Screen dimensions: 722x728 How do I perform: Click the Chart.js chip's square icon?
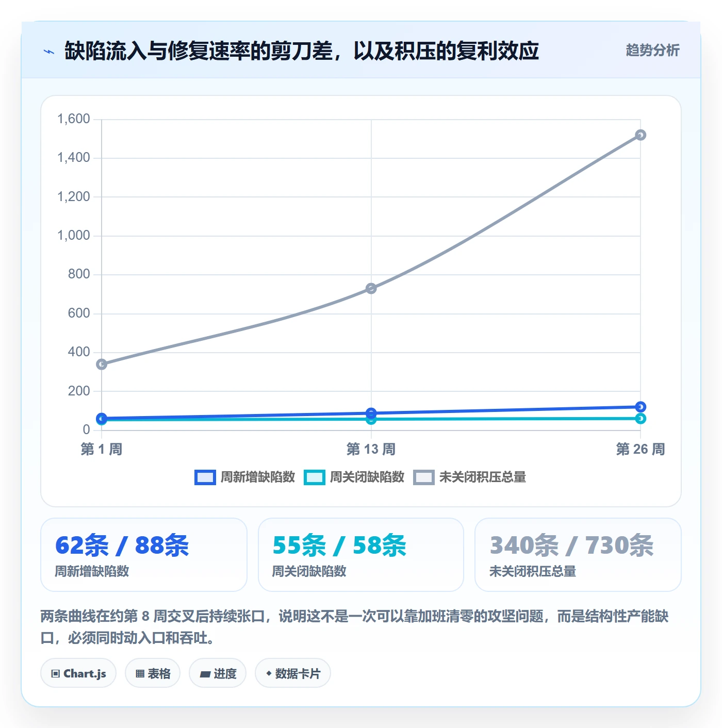click(56, 673)
